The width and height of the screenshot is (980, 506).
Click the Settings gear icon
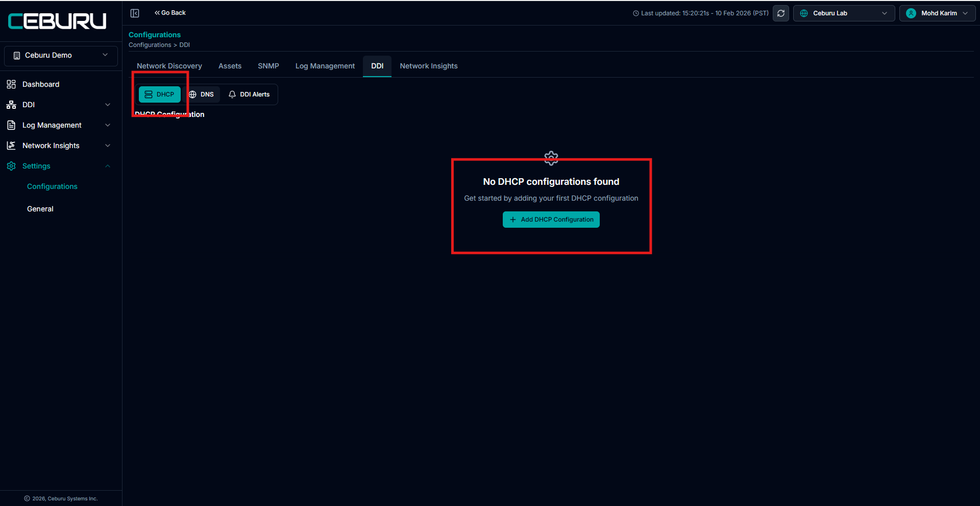[11, 166]
